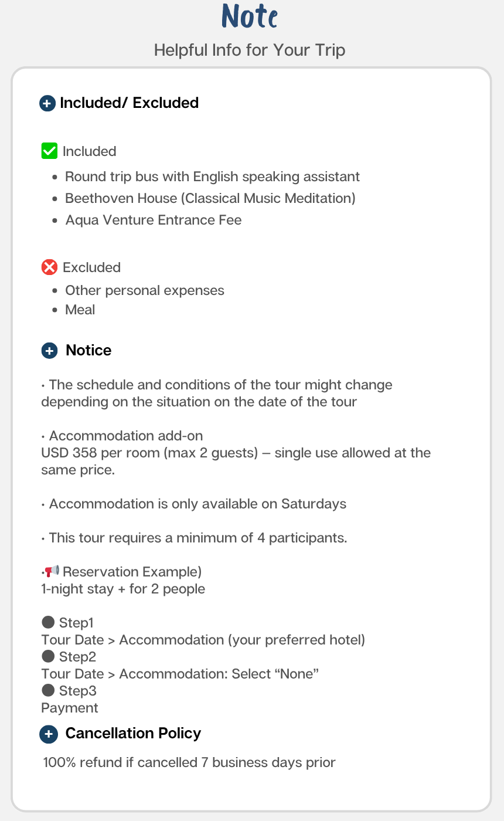Screen dimensions: 504x821
Task: Click the 100% refund policy text
Action: tap(189, 763)
